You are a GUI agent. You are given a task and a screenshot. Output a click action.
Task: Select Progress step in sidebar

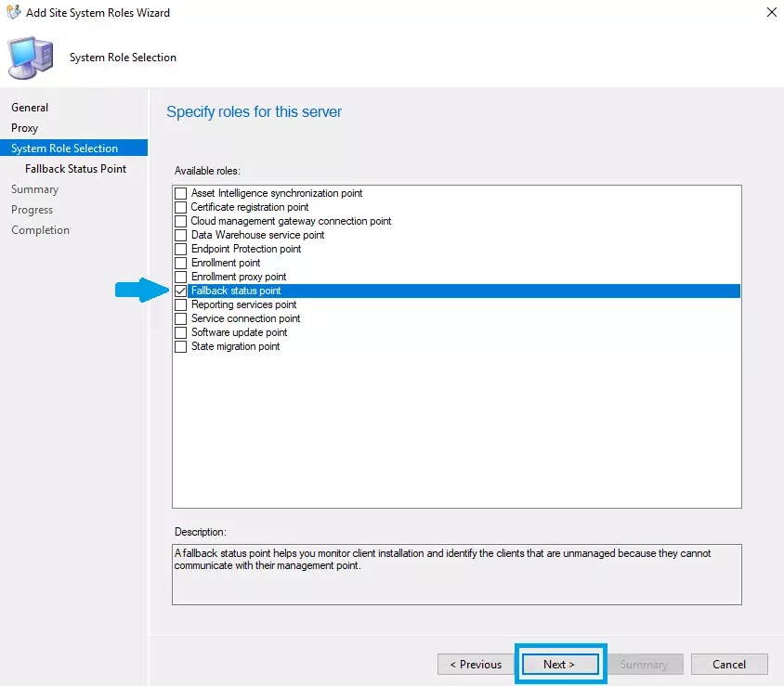point(32,210)
